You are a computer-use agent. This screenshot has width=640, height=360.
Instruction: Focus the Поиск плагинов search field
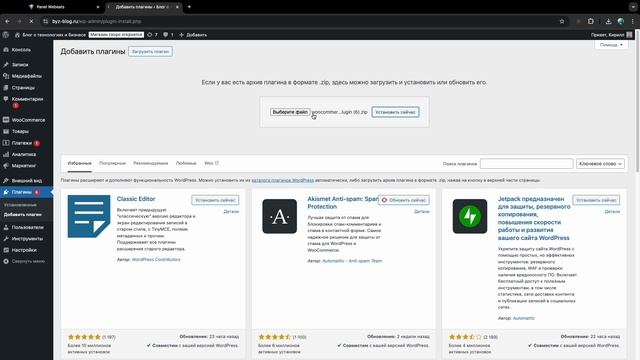tap(527, 164)
